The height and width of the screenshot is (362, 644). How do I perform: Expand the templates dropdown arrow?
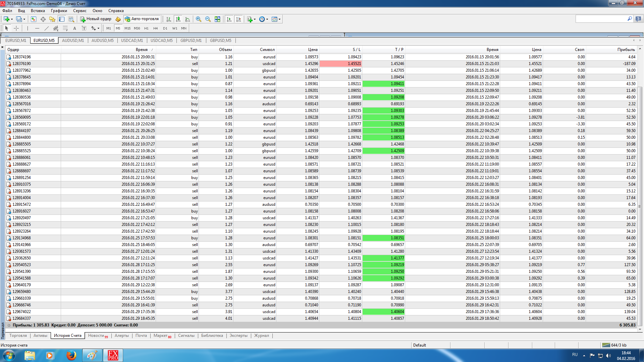pyautogui.click(x=279, y=19)
